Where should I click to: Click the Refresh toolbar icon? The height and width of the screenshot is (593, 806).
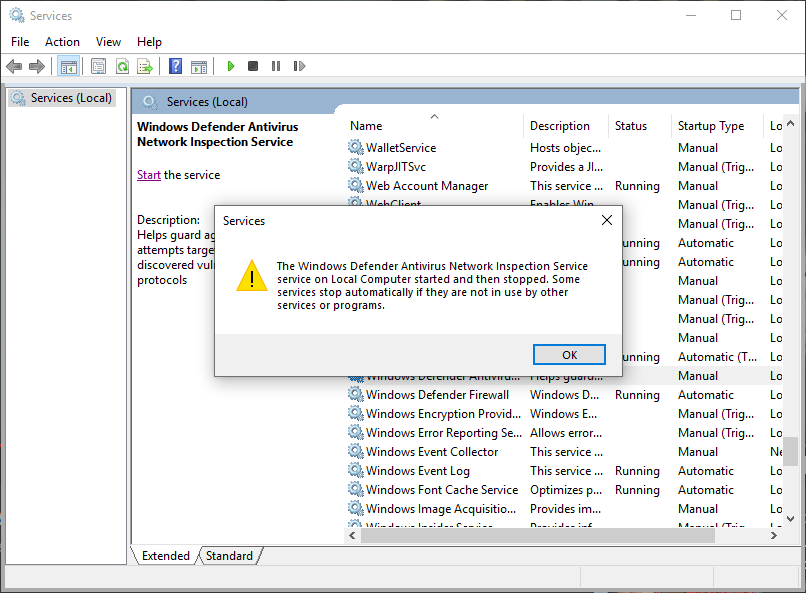tap(122, 66)
